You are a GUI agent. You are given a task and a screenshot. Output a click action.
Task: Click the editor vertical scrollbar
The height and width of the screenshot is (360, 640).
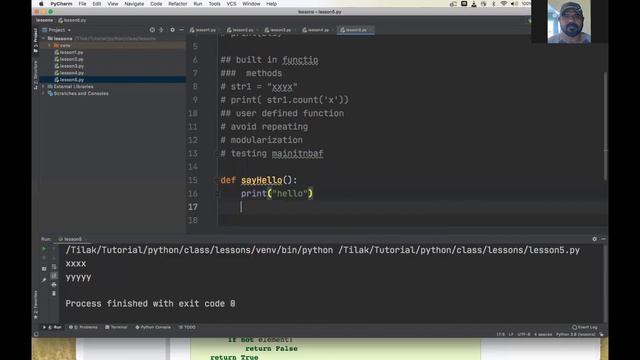pos(606,126)
